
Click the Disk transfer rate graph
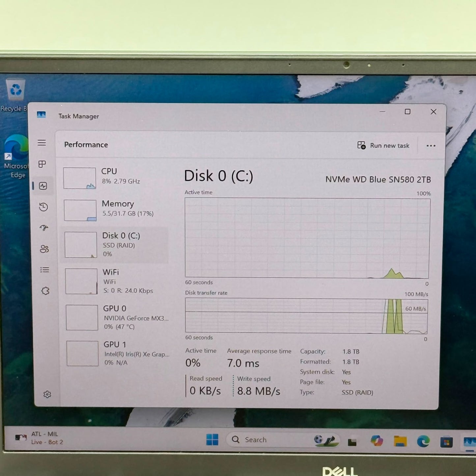click(306, 316)
